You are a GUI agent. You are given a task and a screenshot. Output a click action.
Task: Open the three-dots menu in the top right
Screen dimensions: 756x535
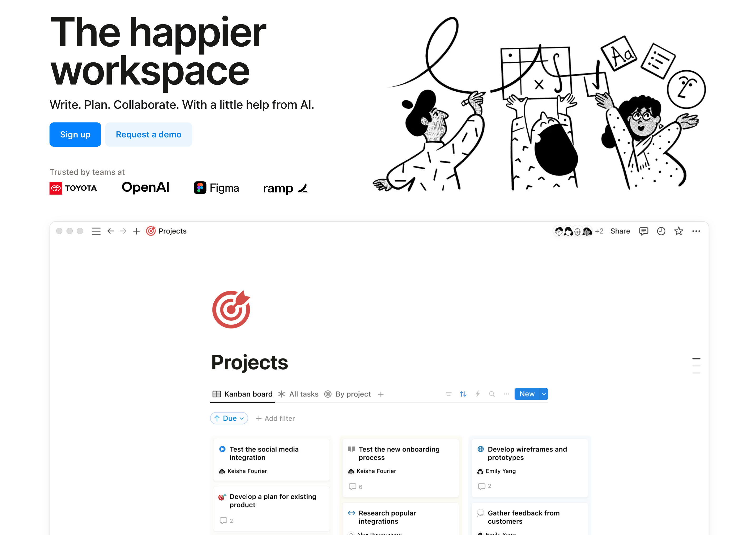[696, 231]
